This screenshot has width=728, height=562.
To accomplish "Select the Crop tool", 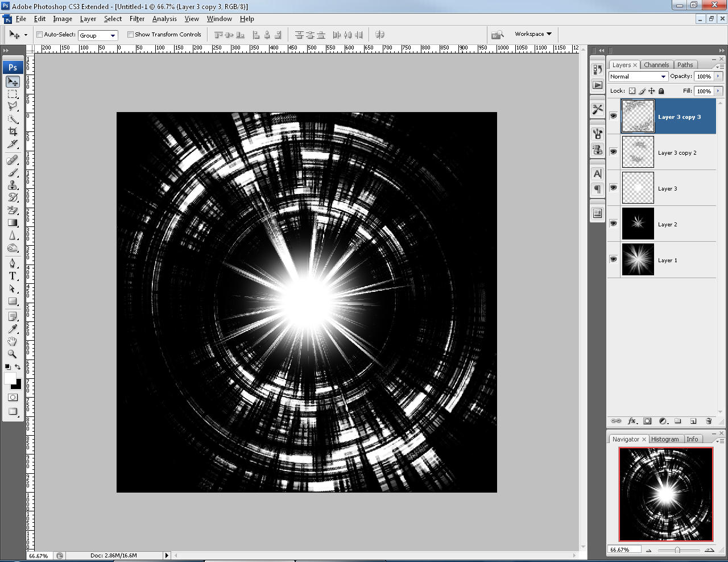I will click(x=13, y=132).
